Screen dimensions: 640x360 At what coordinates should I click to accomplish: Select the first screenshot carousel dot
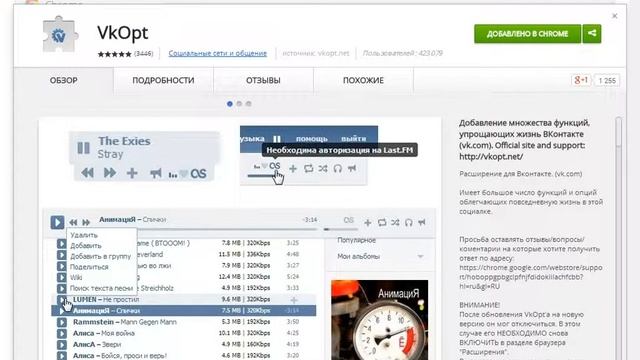point(230,104)
